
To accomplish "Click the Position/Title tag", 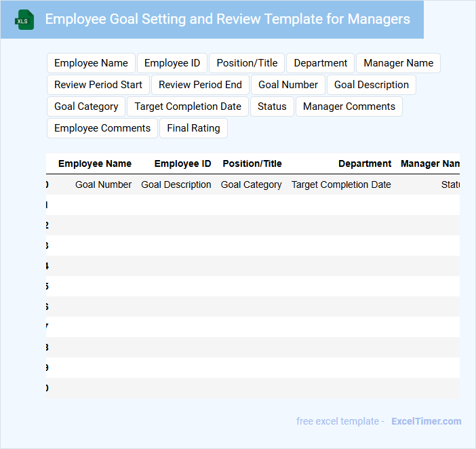I will pos(247,63).
